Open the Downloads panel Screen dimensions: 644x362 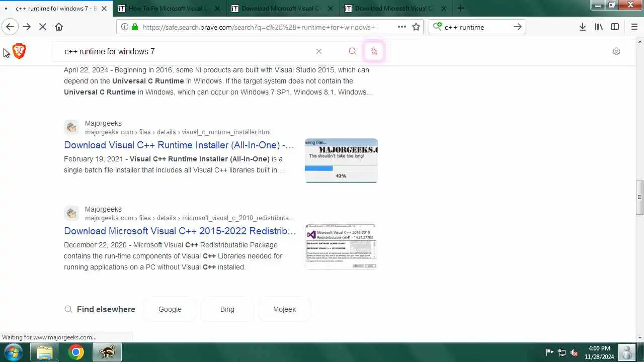[x=582, y=27]
